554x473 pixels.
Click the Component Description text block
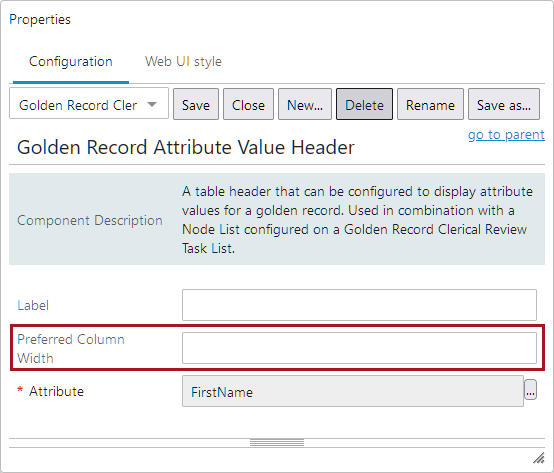click(x=357, y=219)
